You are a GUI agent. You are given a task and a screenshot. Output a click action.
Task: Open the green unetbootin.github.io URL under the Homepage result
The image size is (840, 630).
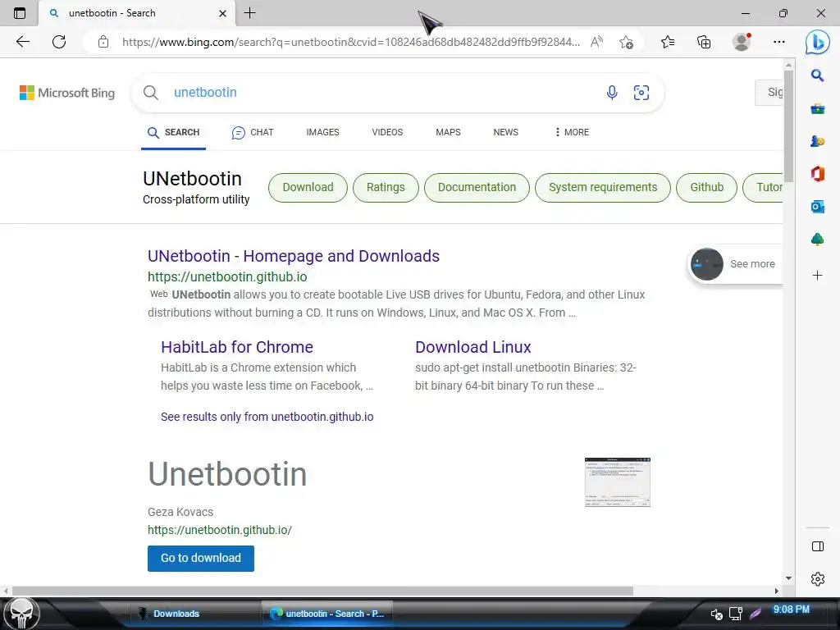point(227,277)
